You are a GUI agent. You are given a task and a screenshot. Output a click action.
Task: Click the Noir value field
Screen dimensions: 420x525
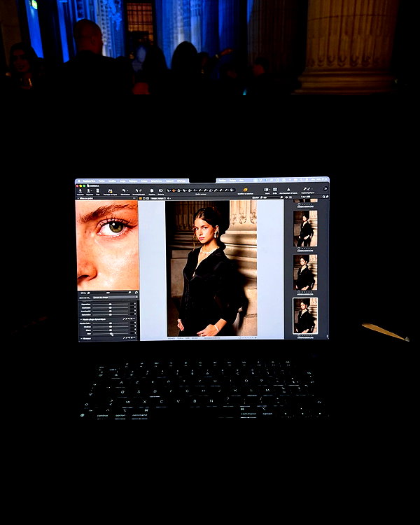coord(133,333)
